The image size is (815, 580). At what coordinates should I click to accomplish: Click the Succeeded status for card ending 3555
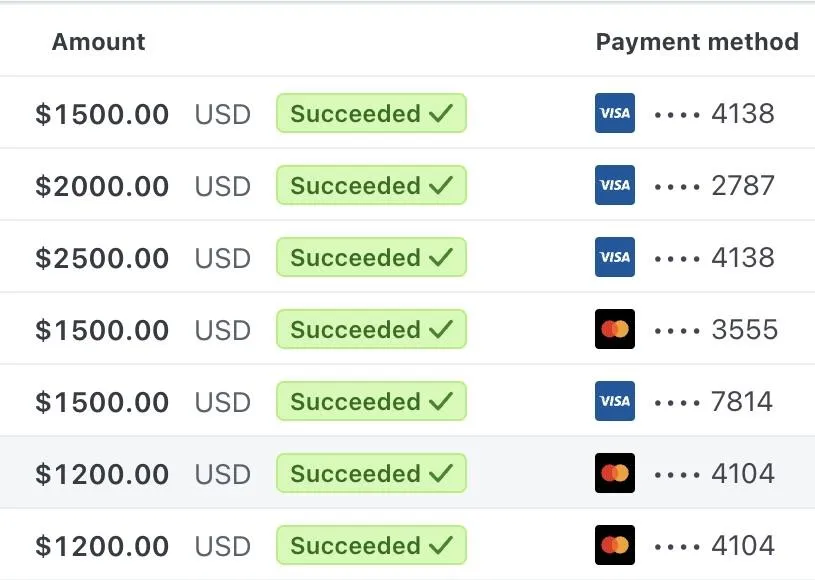click(x=371, y=330)
